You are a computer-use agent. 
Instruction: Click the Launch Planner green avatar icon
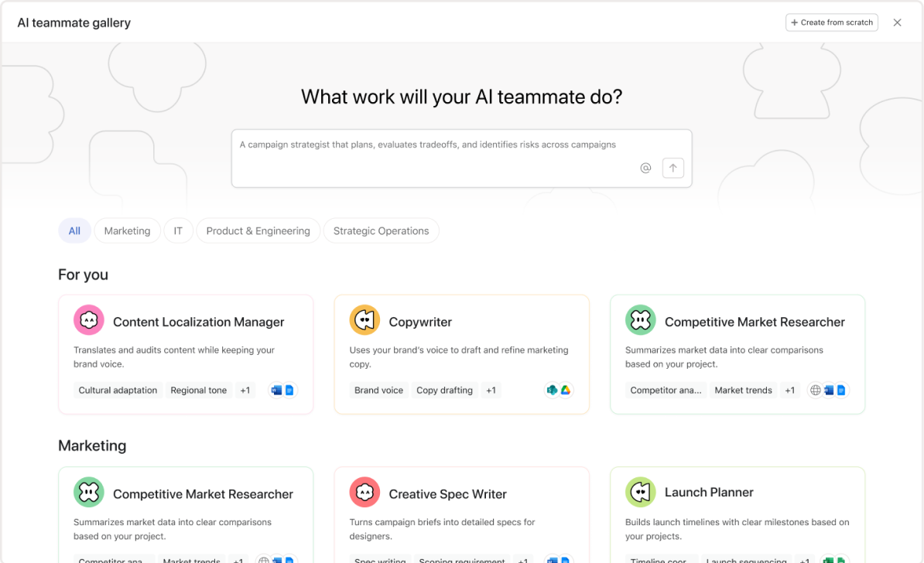pyautogui.click(x=641, y=492)
